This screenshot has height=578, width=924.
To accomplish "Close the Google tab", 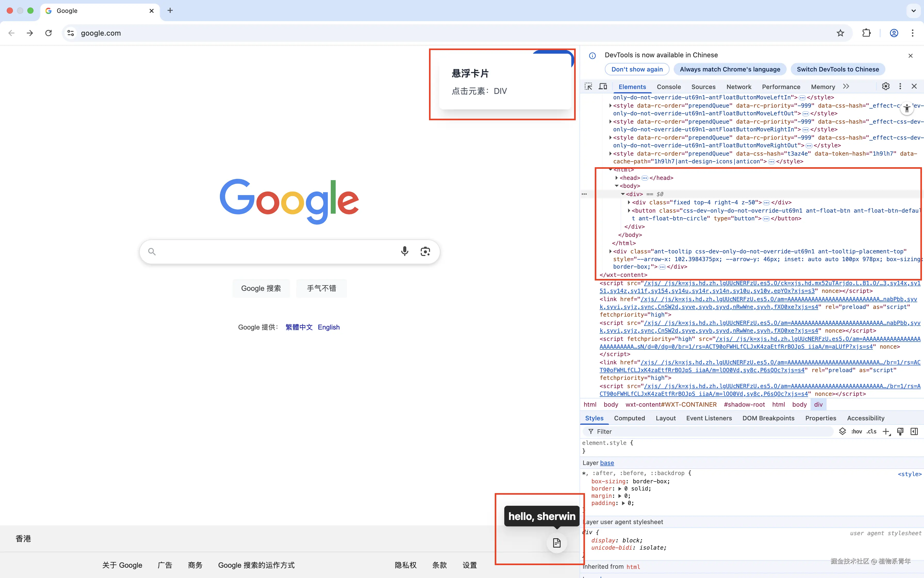I will point(152,11).
